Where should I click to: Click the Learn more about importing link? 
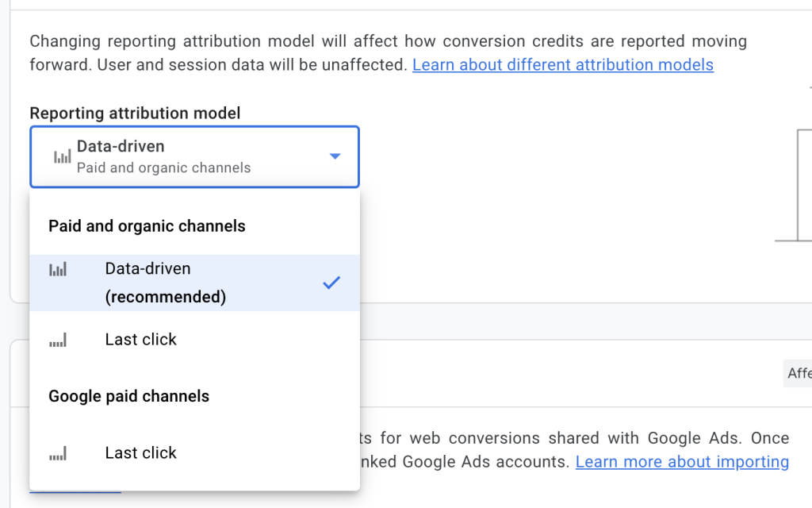[x=681, y=461]
